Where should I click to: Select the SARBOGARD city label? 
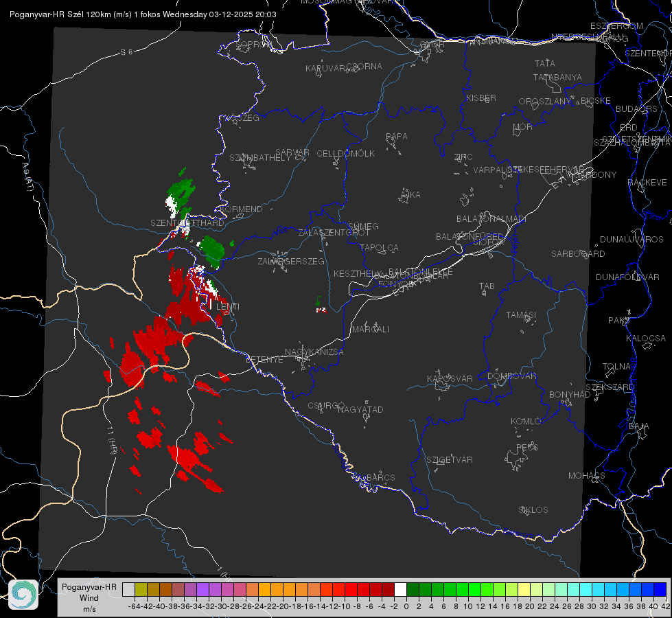click(578, 253)
